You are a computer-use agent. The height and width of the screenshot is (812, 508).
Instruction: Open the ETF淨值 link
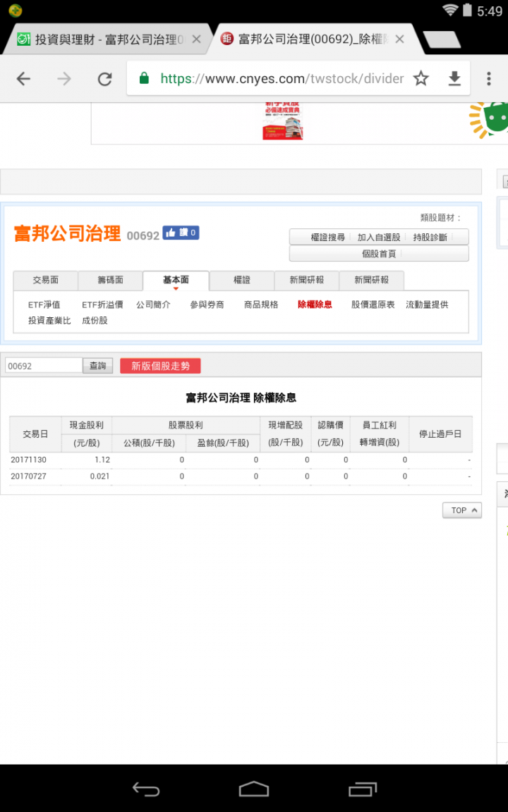coord(44,304)
